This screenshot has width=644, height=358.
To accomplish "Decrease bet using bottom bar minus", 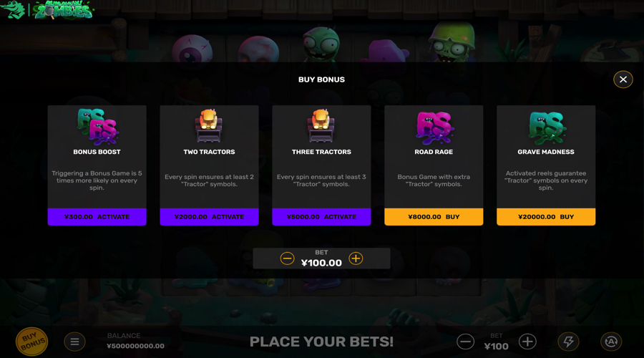I will pyautogui.click(x=465, y=342).
